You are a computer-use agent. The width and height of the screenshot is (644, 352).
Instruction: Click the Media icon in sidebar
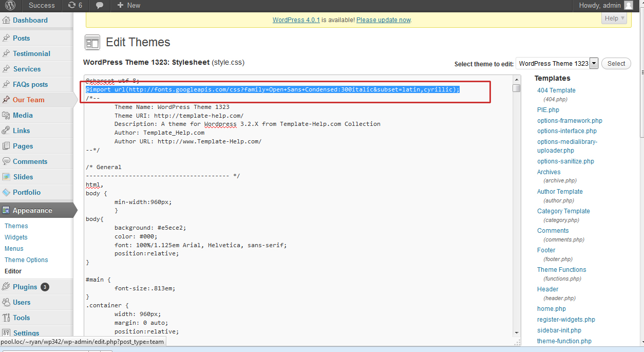click(6, 115)
